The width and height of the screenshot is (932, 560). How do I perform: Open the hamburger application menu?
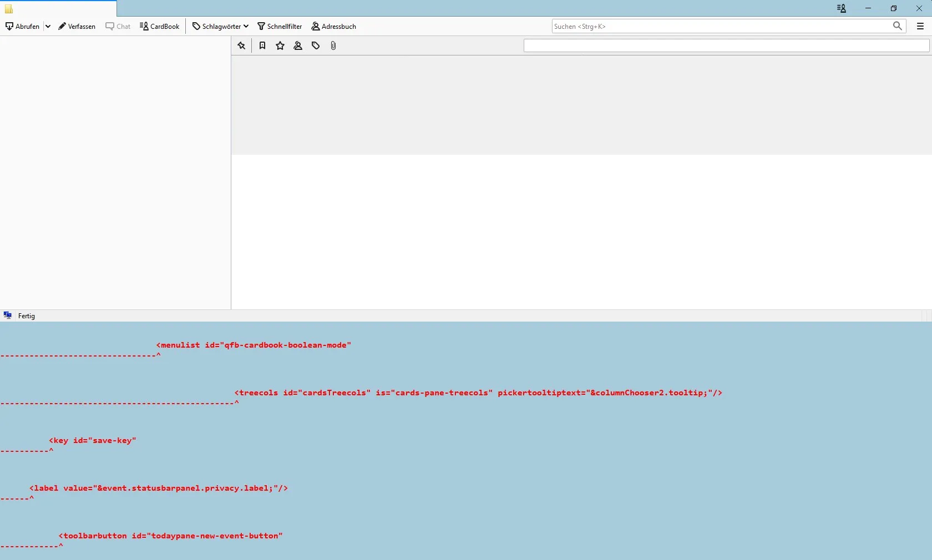(920, 26)
